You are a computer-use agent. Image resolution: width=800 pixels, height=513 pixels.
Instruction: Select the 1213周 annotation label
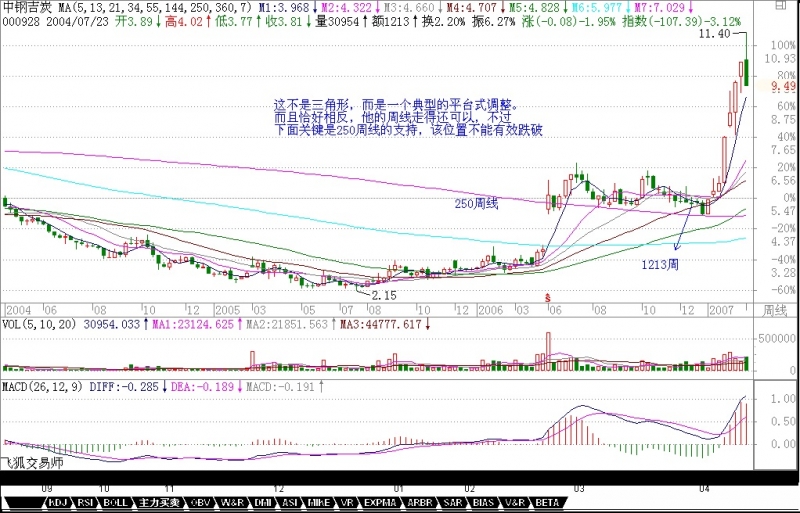coord(660,264)
